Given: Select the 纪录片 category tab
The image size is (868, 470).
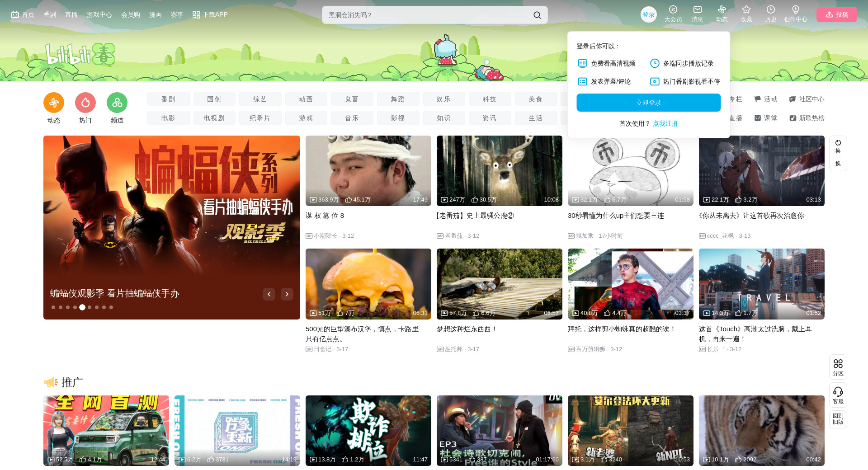Looking at the screenshot, I should coord(260,118).
